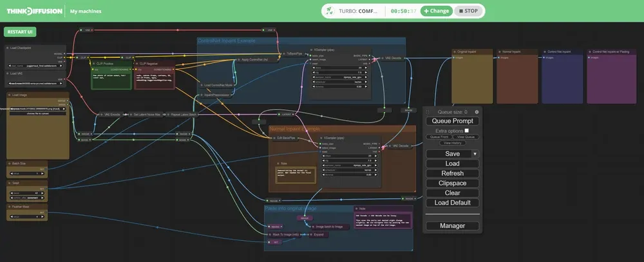This screenshot has height=262, width=644.
Task: Click the Clear button
Action: tap(452, 192)
